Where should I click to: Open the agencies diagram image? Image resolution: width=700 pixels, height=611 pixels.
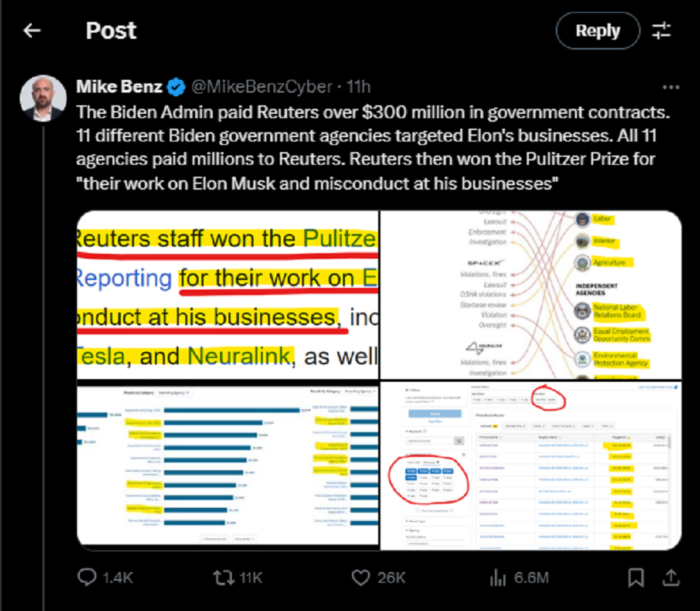(531, 294)
